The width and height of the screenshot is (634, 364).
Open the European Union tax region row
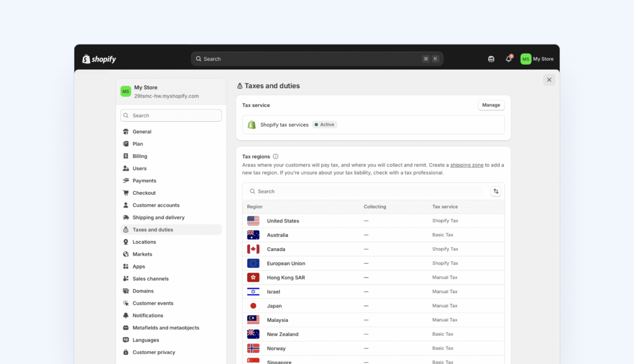pyautogui.click(x=373, y=263)
